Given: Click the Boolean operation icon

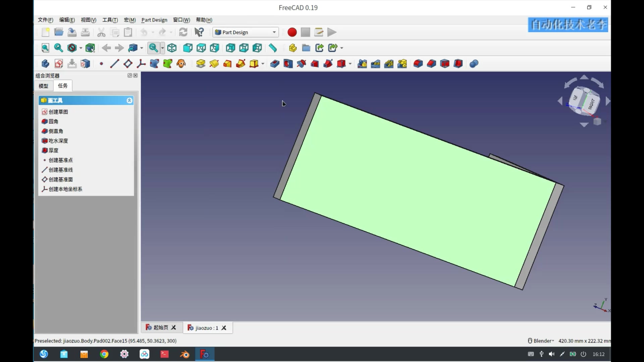Looking at the screenshot, I should [474, 64].
